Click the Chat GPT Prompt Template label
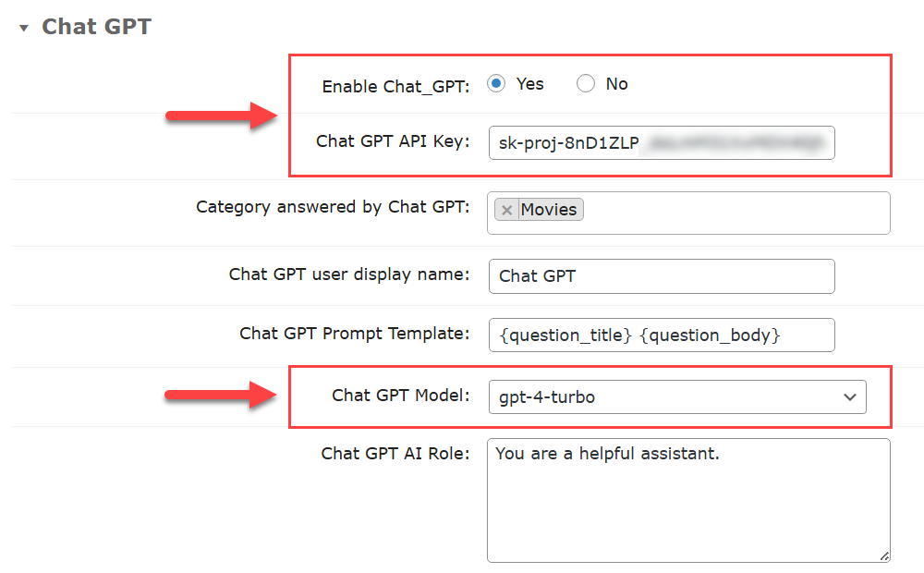The width and height of the screenshot is (924, 573). click(354, 334)
